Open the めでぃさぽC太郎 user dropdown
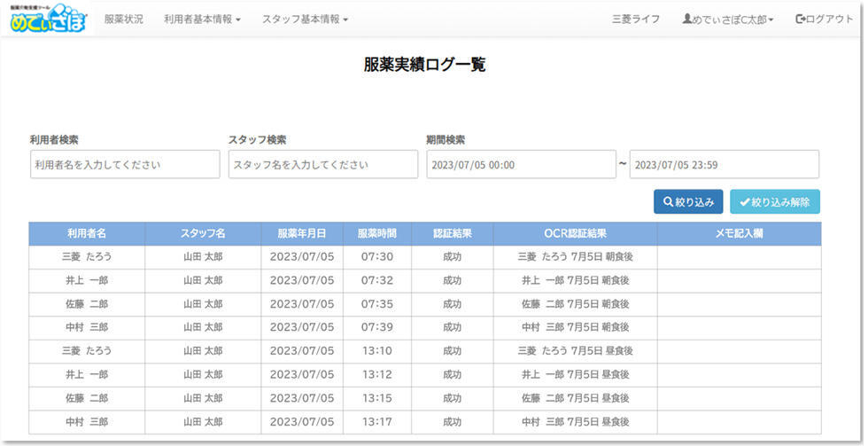This screenshot has height=446, width=868. (x=728, y=20)
